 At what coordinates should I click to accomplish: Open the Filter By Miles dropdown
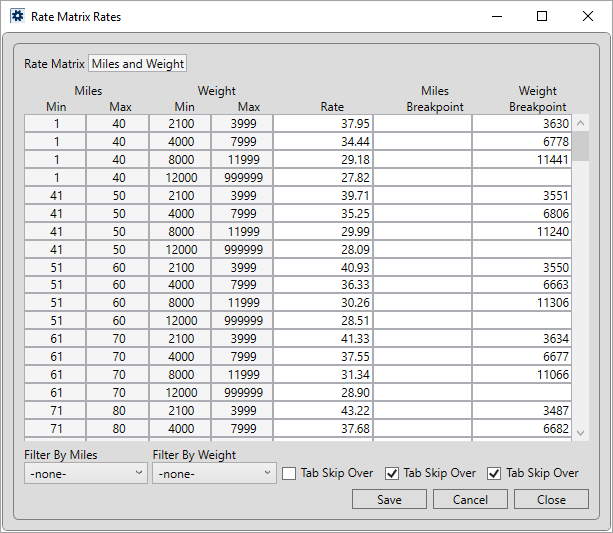(x=86, y=473)
